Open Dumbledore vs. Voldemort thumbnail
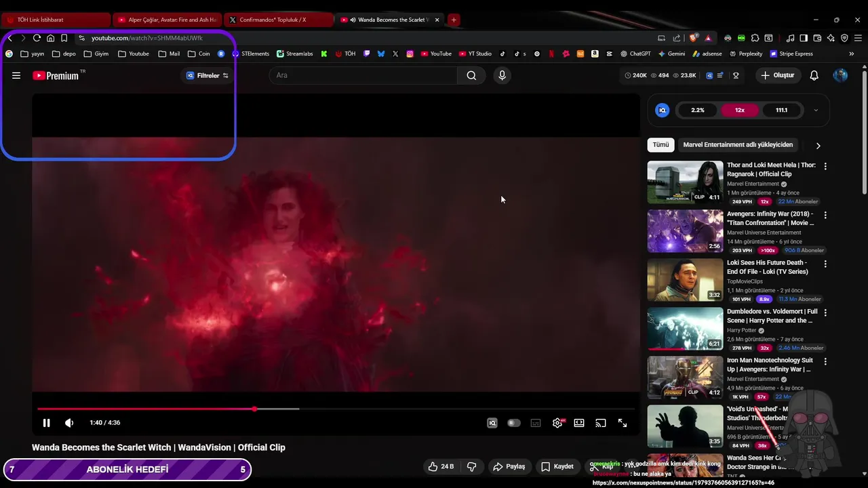This screenshot has width=868, height=488. click(685, 328)
